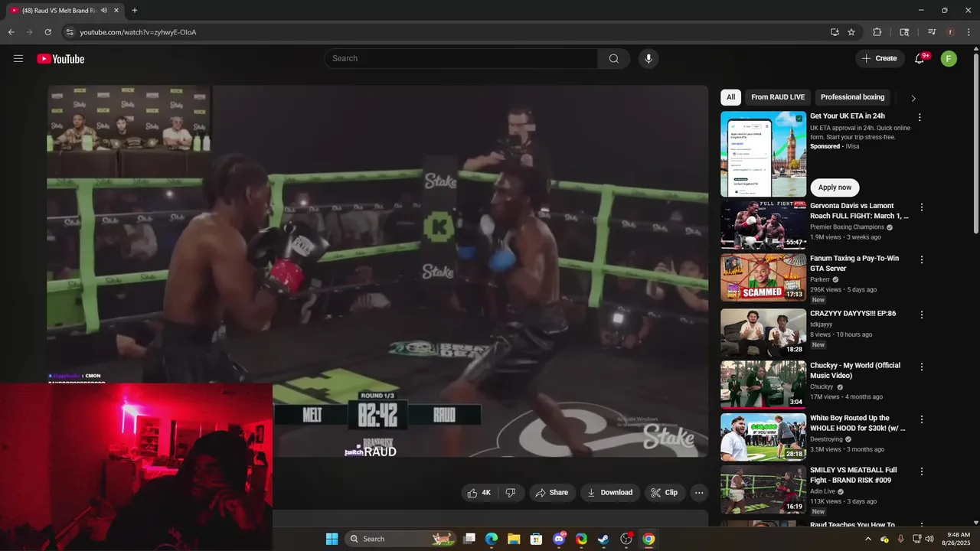
Task: Open options for Fanum Taxing video
Action: pos(922,260)
